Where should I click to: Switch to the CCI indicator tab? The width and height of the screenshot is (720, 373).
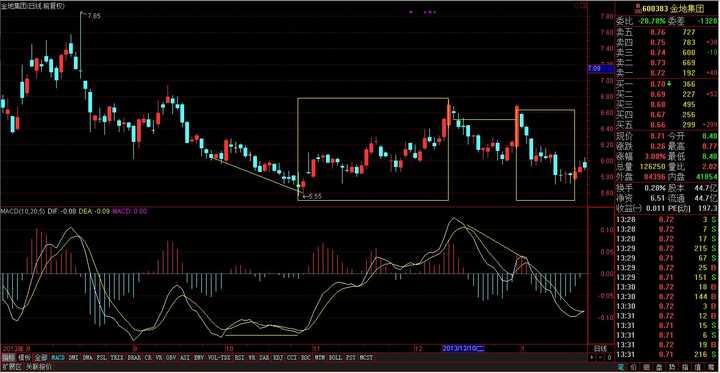[292, 357]
